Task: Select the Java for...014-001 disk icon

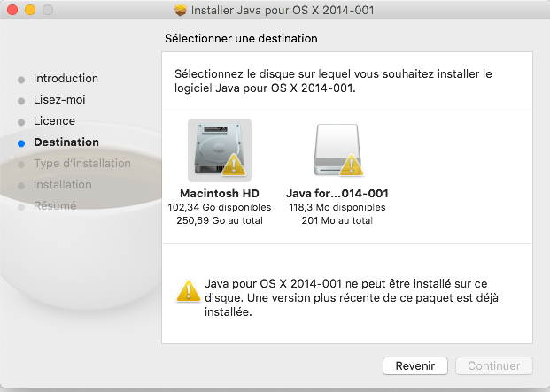Action: [x=337, y=150]
